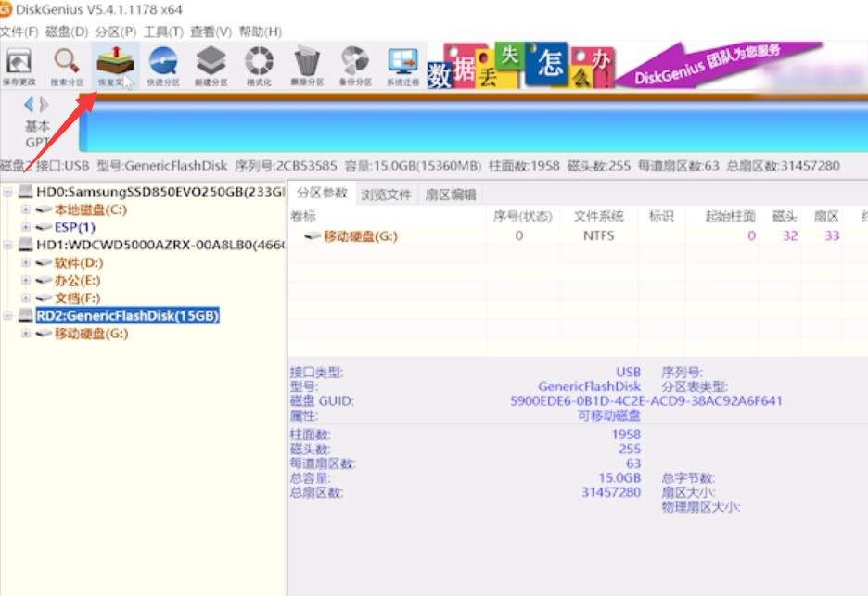This screenshot has height=596, width=868.
Task: Click the 起始柱面 column header
Action: pyautogui.click(x=730, y=216)
